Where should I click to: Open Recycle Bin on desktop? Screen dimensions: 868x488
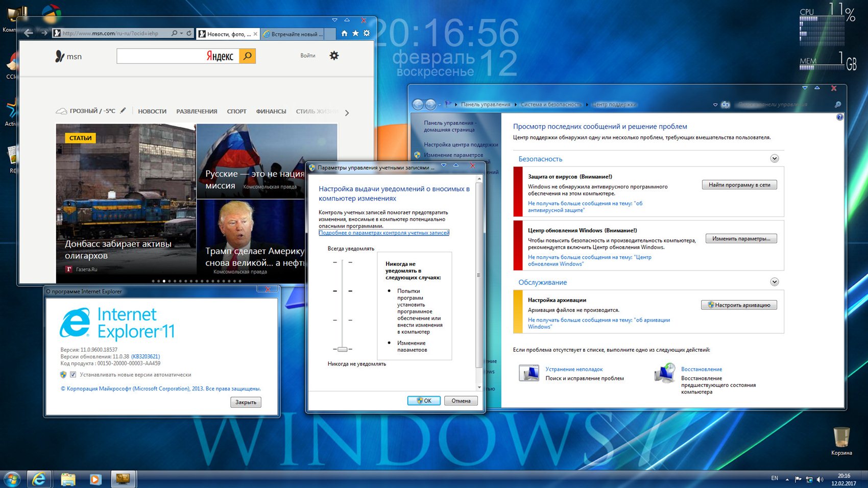[841, 441]
